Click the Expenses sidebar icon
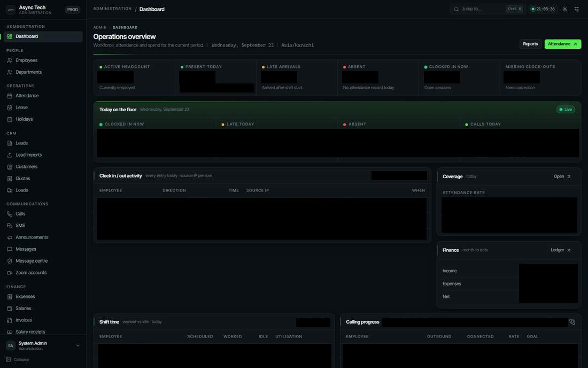 [10, 297]
